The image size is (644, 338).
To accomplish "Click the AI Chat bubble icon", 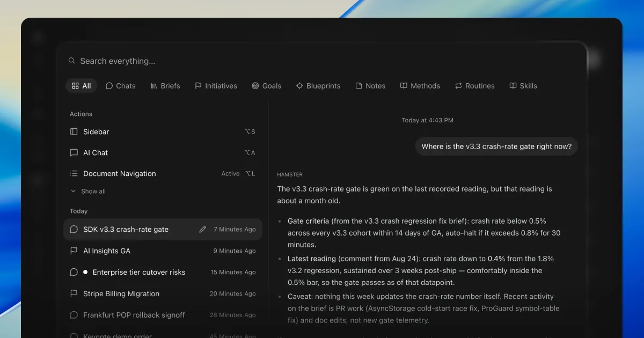I will [74, 152].
